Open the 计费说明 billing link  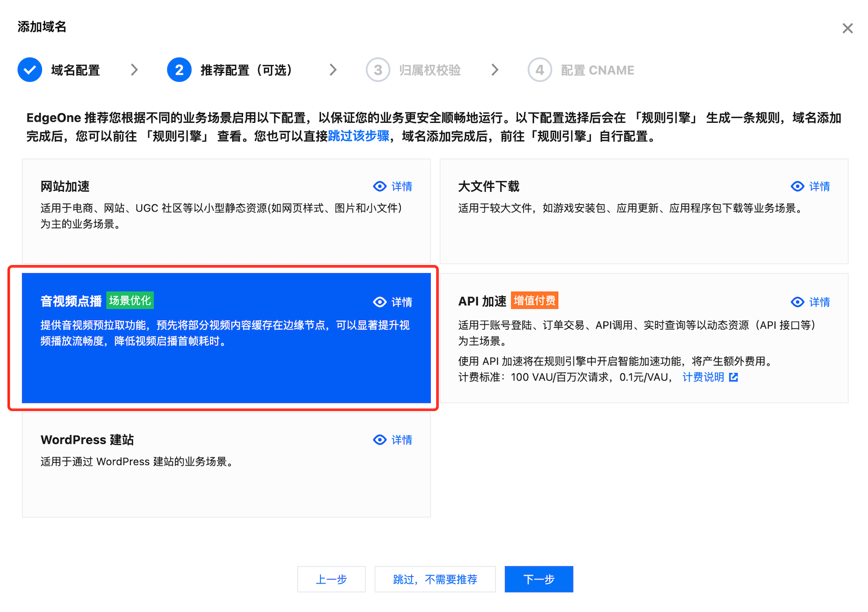click(703, 377)
